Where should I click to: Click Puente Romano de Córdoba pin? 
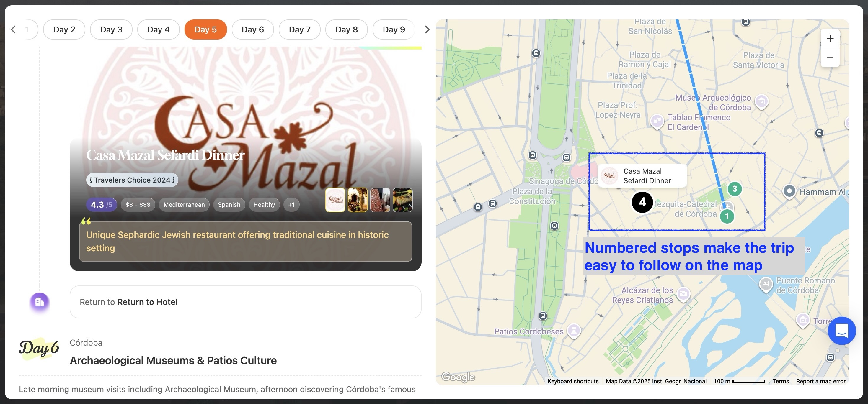tap(766, 284)
